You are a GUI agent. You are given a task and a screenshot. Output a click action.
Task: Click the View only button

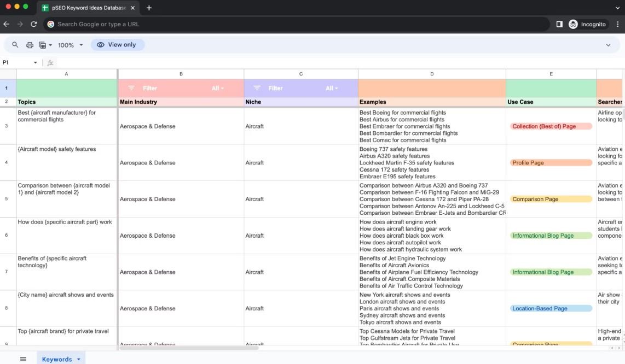coord(117,45)
